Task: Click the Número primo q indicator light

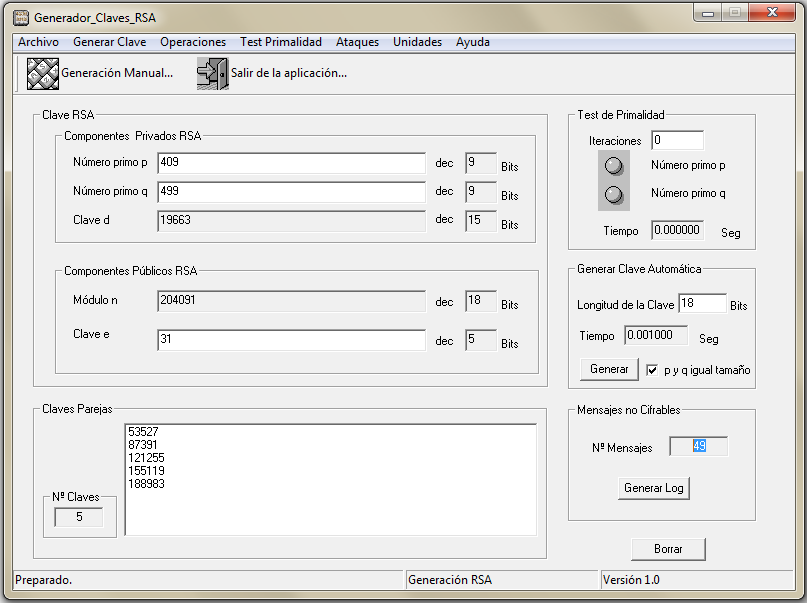Action: (614, 194)
